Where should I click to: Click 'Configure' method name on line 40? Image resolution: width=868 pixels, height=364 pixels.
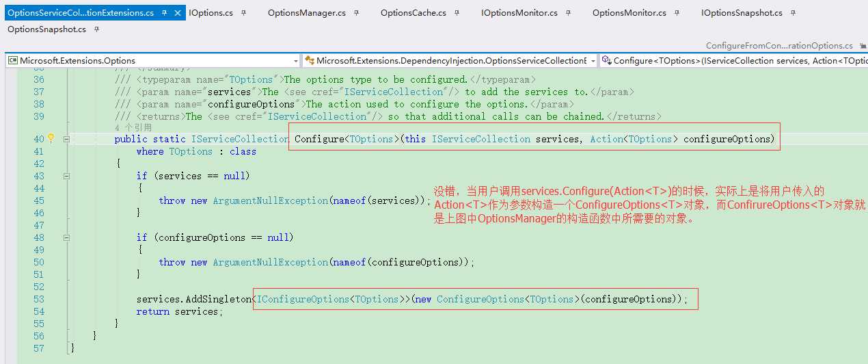coord(319,139)
